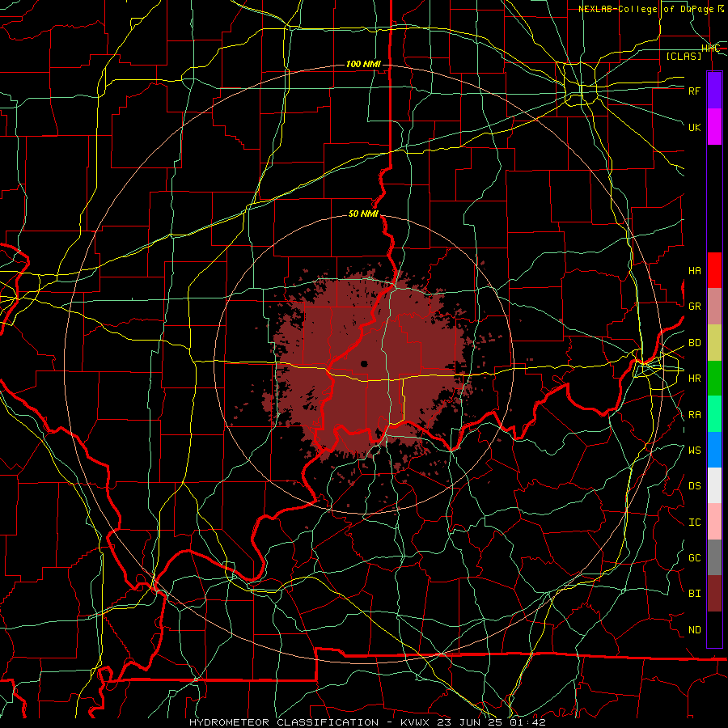Click the 'WS' legend label
The image size is (728, 728).
(x=694, y=451)
